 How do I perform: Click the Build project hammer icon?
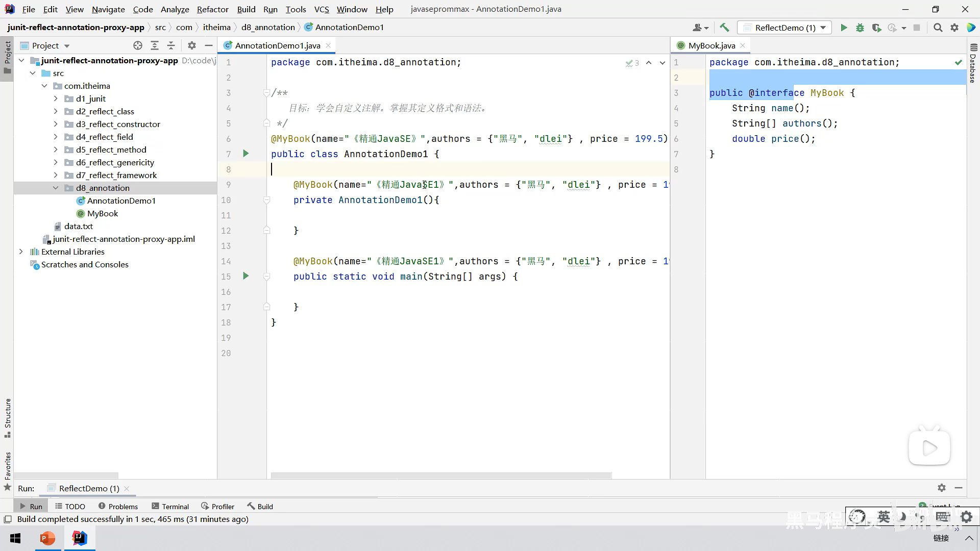point(724,28)
